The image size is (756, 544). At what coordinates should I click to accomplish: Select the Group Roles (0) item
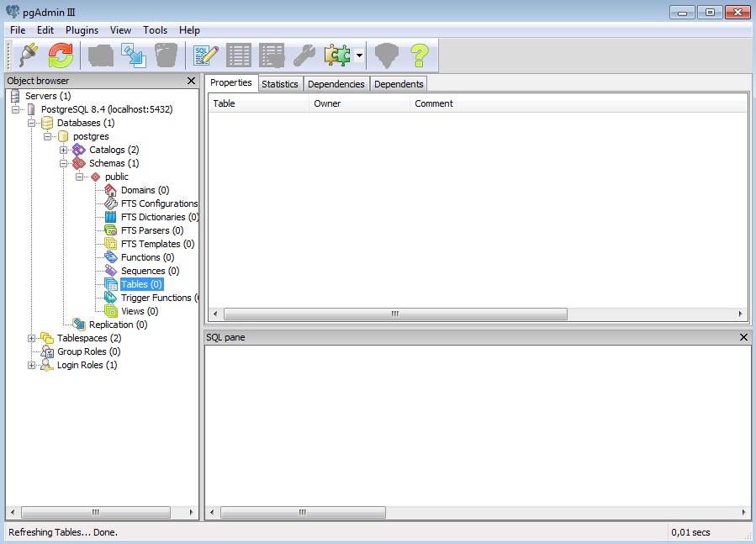[x=88, y=351]
